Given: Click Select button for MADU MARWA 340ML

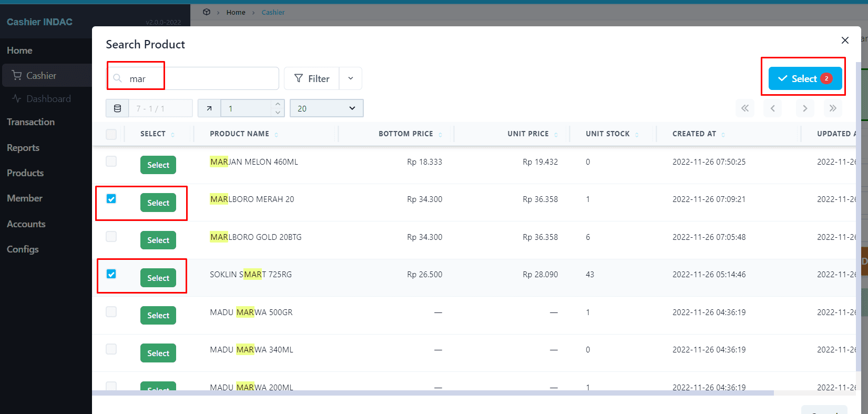Looking at the screenshot, I should tap(158, 353).
